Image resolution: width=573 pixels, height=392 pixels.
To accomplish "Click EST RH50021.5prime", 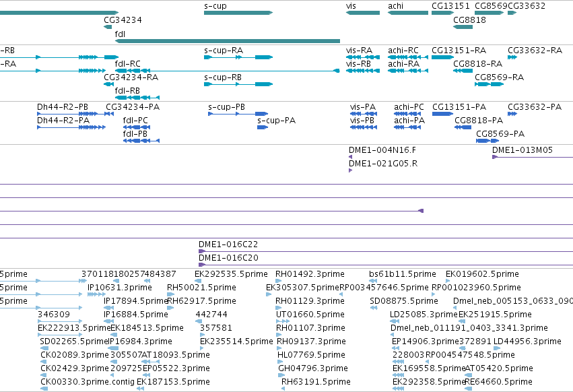I will tap(170, 294).
